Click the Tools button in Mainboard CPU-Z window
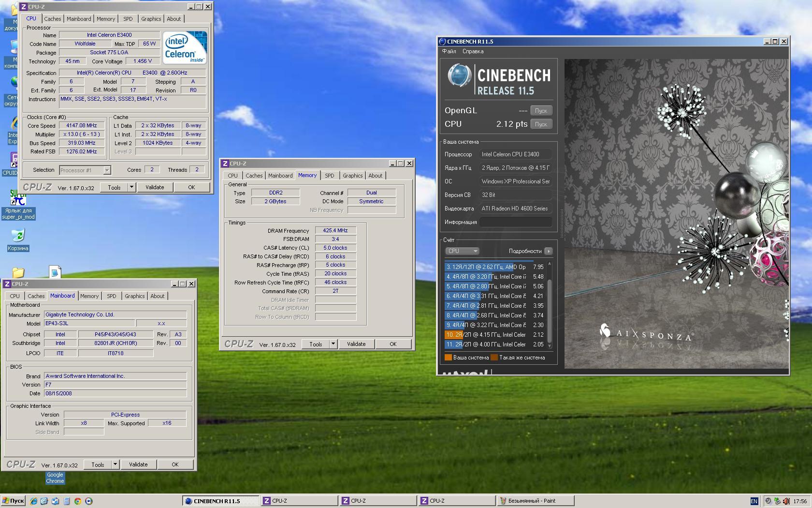Viewport: 812px width, 508px height. [x=98, y=464]
